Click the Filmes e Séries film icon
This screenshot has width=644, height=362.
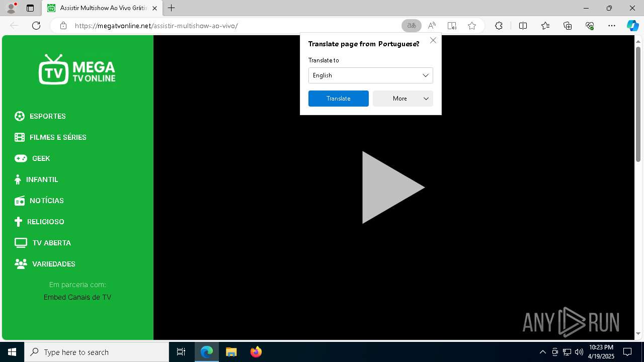tap(20, 137)
